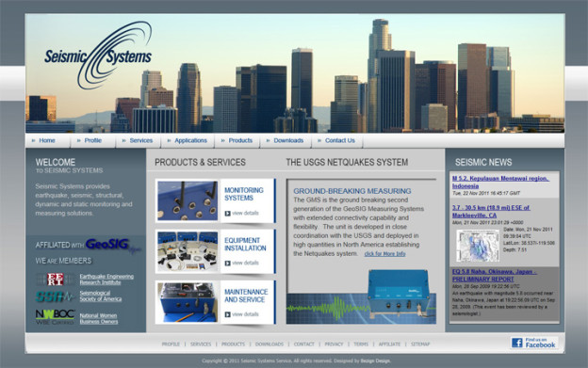
Task: Open the Sitemap footer link
Action: [x=420, y=344]
